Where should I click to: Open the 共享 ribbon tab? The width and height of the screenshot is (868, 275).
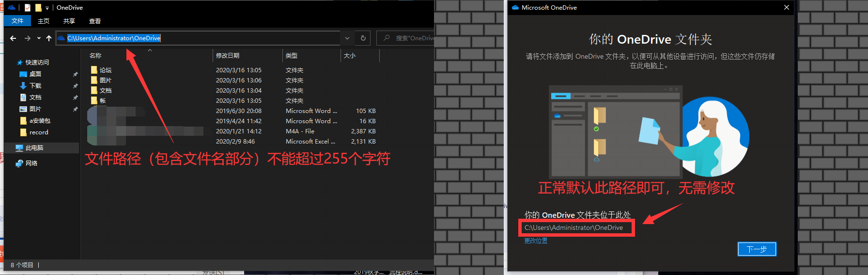pyautogui.click(x=69, y=21)
